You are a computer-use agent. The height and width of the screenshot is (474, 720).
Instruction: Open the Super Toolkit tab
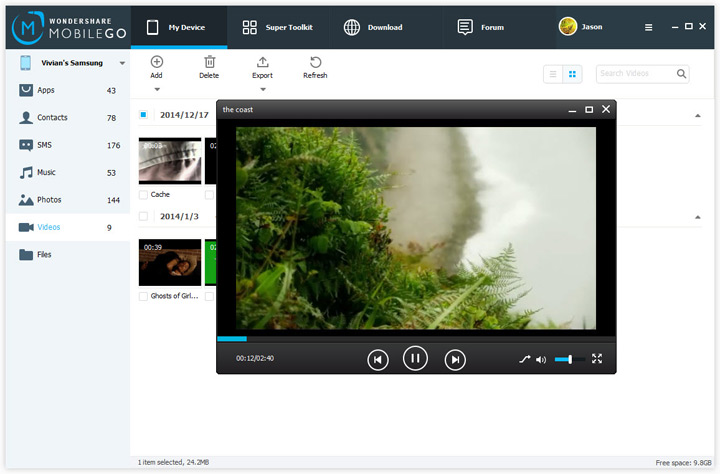point(277,27)
